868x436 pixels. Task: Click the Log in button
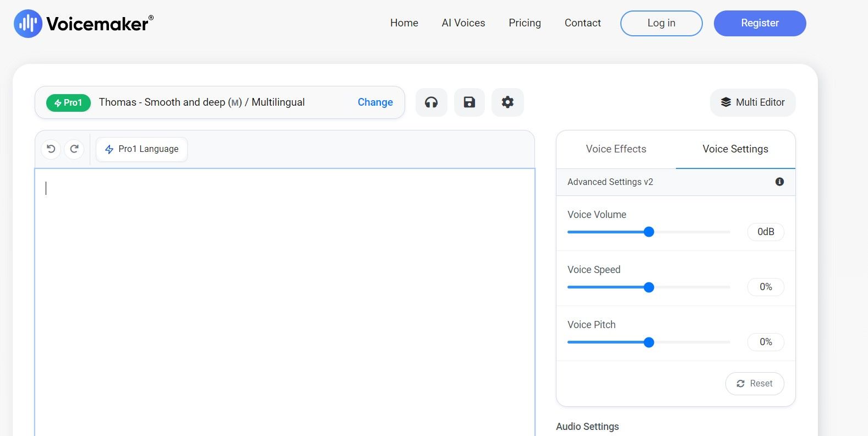click(x=661, y=23)
